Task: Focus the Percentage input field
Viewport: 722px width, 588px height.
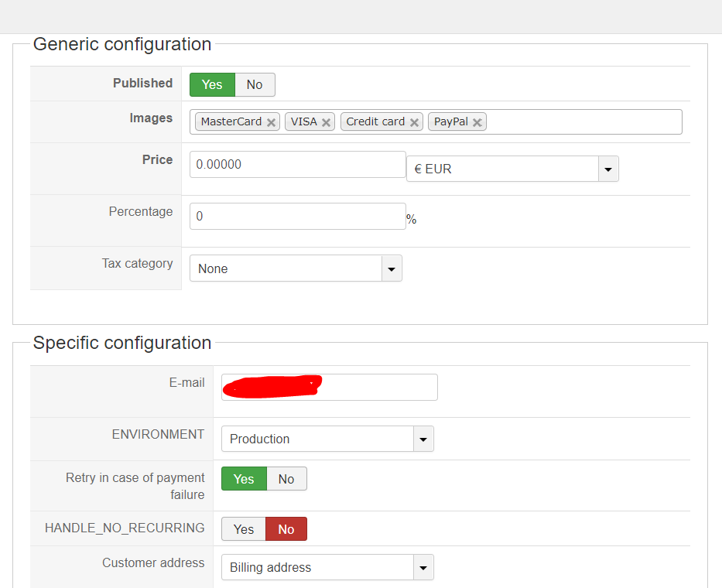Action: [x=297, y=217]
